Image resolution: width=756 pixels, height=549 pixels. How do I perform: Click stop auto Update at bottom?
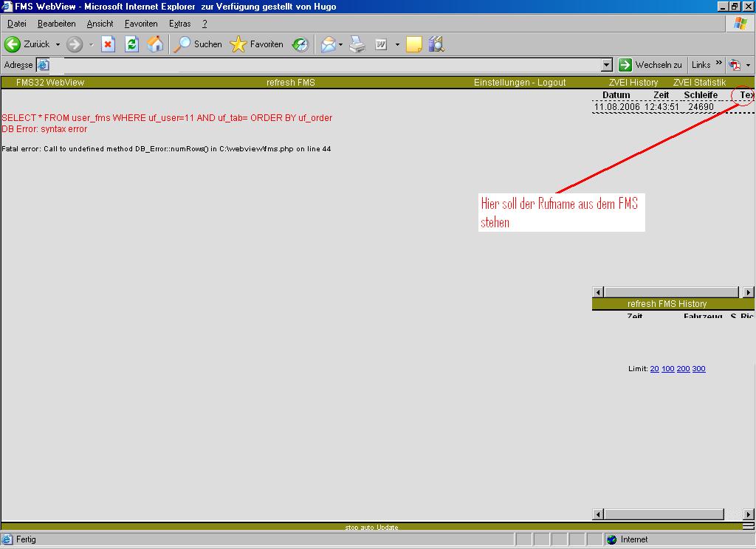(x=371, y=527)
